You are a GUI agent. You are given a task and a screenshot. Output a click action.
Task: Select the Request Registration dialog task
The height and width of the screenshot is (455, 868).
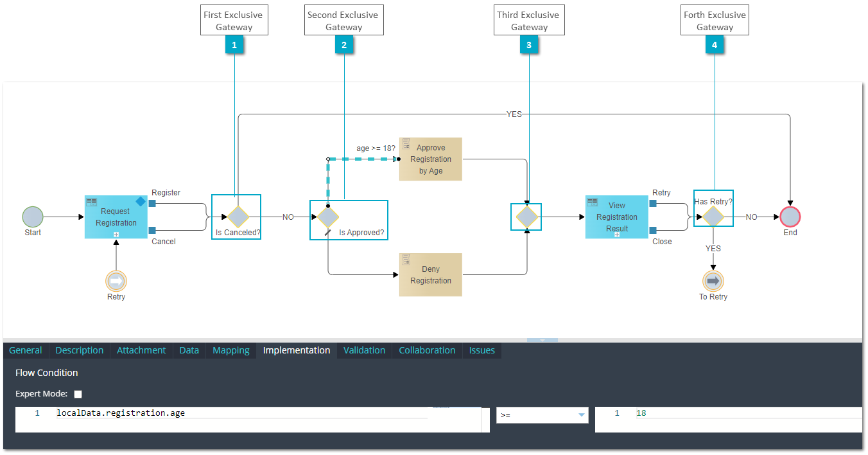(116, 217)
